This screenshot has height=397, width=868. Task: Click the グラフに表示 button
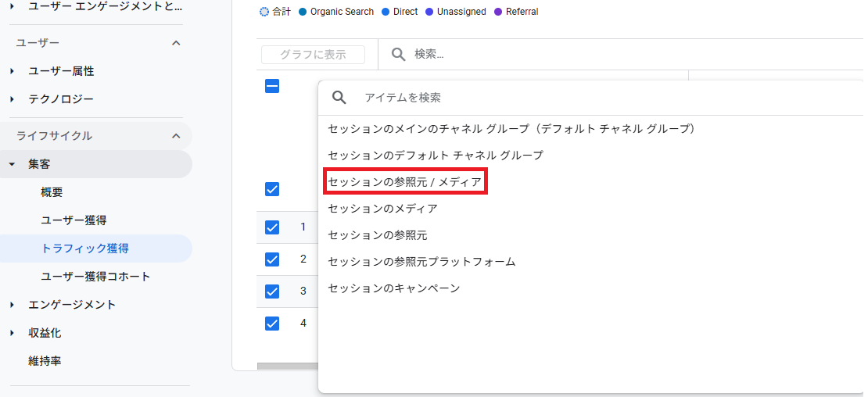pos(314,55)
